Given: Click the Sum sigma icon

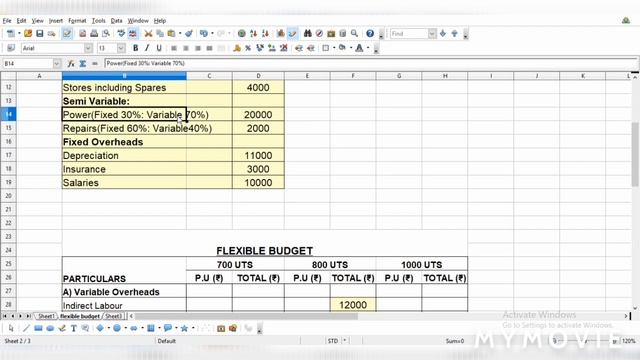Looking at the screenshot, I should [83, 64].
